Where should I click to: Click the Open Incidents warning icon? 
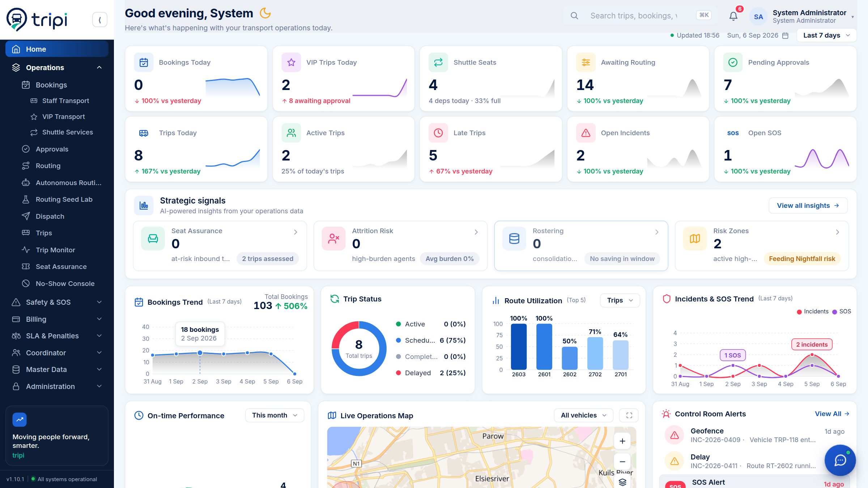(x=586, y=133)
